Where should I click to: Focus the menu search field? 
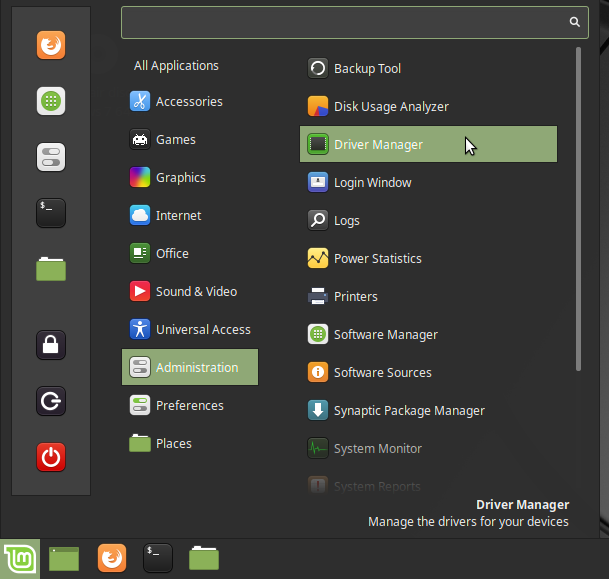coord(355,22)
